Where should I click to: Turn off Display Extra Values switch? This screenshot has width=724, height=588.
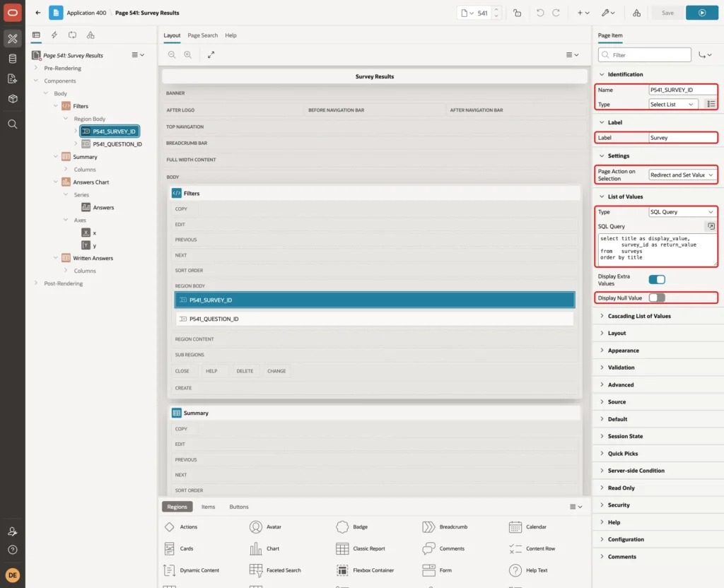point(657,280)
